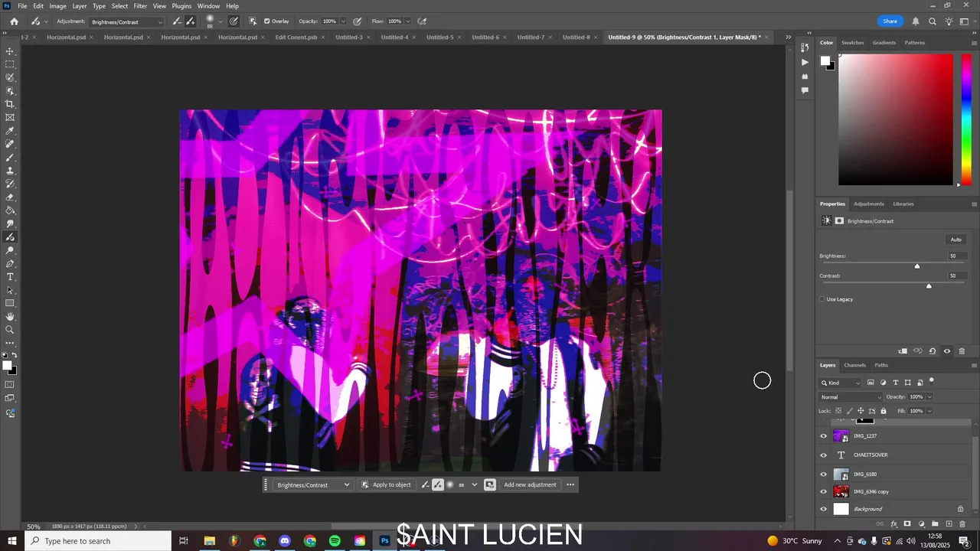980x551 pixels.
Task: Switch to the Channels tab
Action: (x=854, y=365)
